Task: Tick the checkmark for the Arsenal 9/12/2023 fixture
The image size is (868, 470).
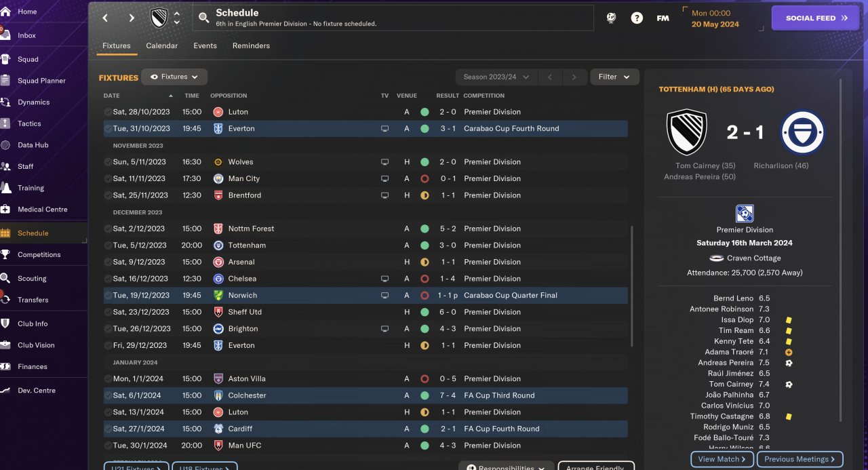Action: click(108, 262)
